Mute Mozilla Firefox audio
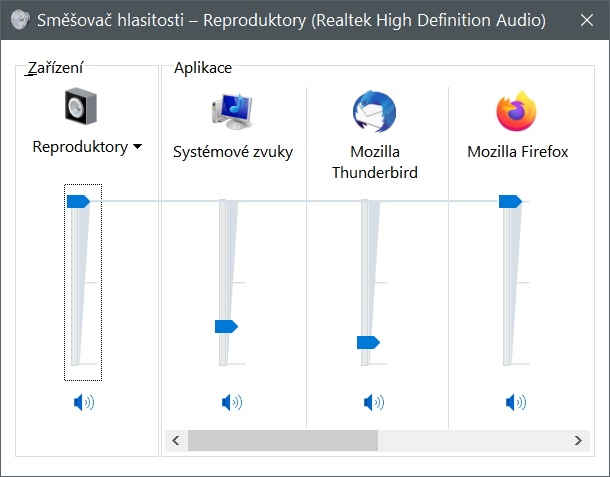 pos(516,403)
